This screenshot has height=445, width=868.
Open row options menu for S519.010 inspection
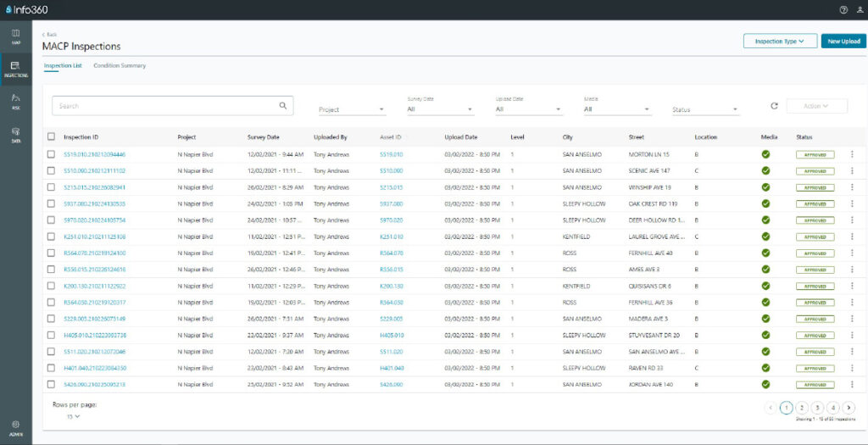coord(852,155)
